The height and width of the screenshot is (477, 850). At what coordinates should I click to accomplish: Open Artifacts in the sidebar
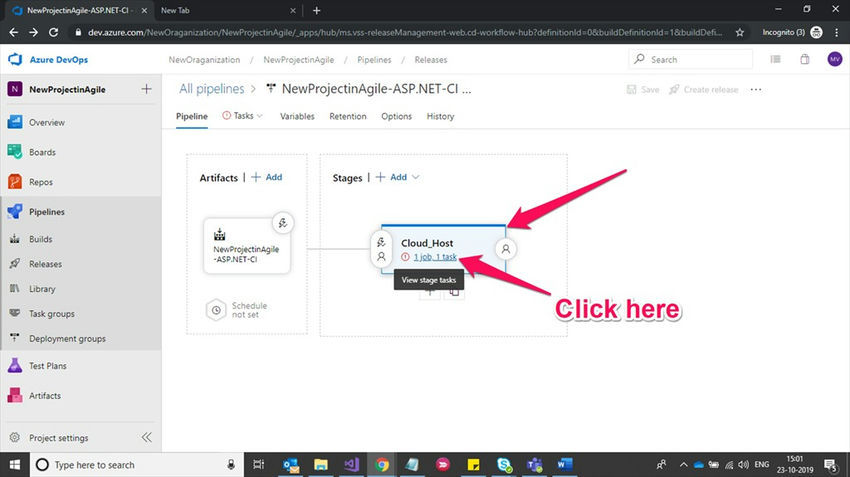point(44,396)
